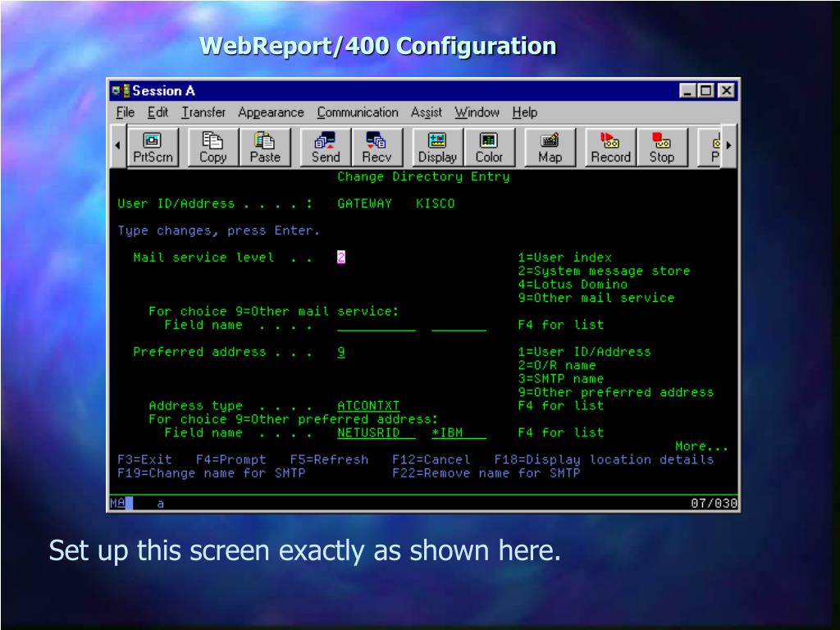Click the 4=Lotus Domino option text
The width and height of the screenshot is (840, 630).
point(573,285)
